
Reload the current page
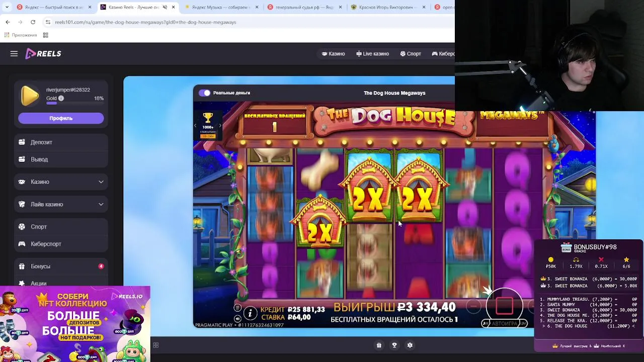33,22
